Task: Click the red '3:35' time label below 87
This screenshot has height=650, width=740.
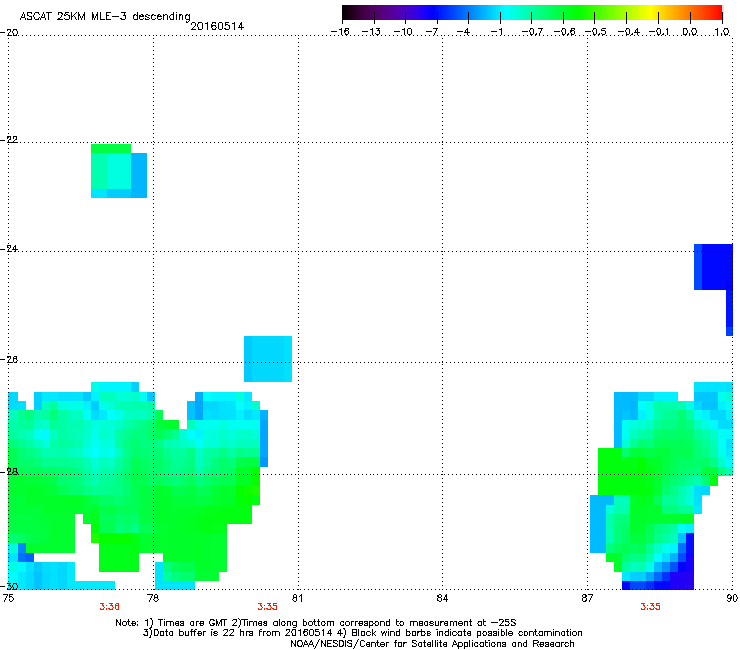Action: click(650, 607)
